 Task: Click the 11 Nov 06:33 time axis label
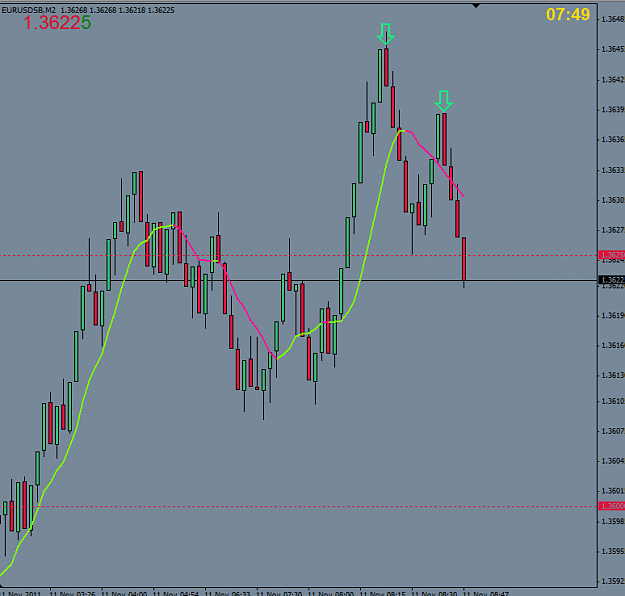(x=228, y=593)
